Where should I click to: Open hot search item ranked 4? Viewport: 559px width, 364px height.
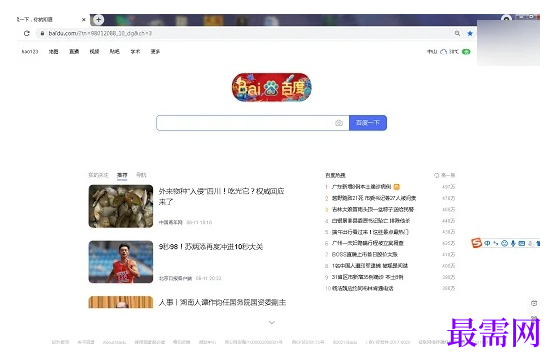click(x=371, y=221)
